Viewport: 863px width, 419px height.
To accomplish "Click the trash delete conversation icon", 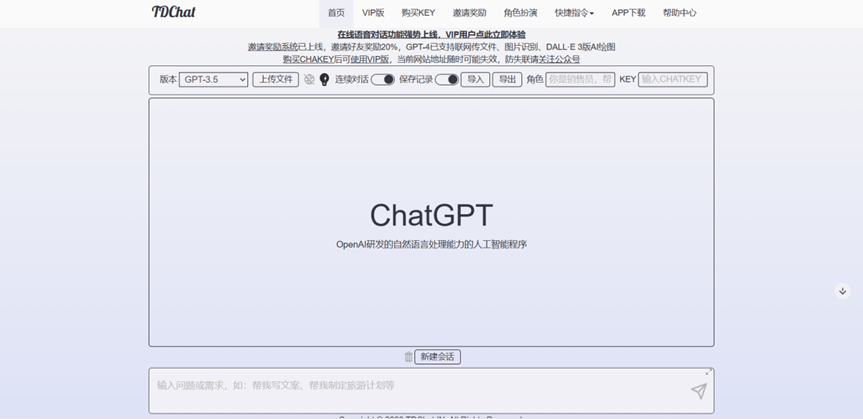I will click(x=408, y=357).
